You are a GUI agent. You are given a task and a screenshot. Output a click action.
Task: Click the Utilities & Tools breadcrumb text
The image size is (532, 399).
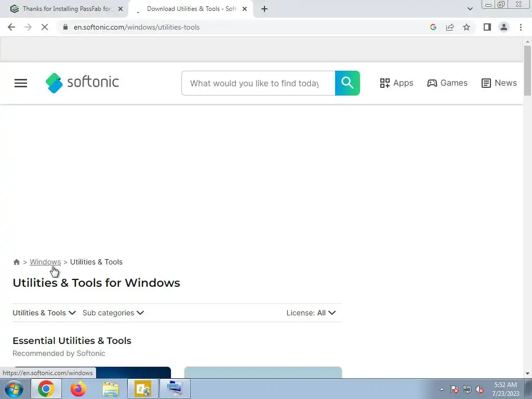(x=96, y=262)
